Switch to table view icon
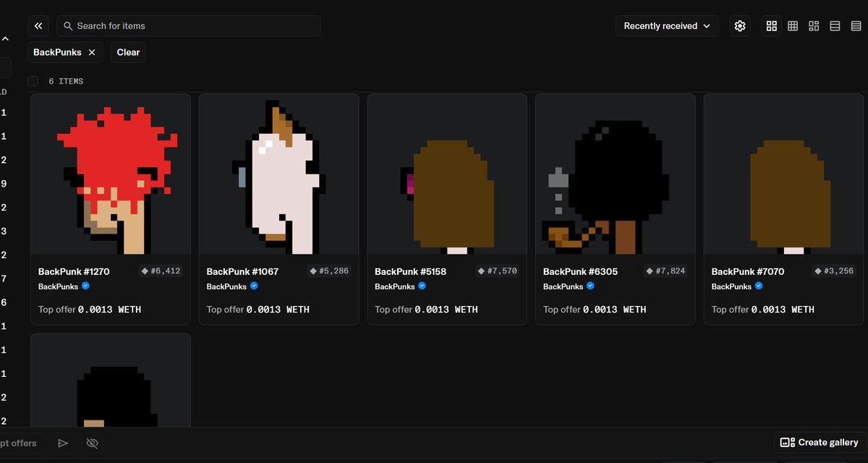Screen dimensions: 868x463 pyautogui.click(x=856, y=26)
